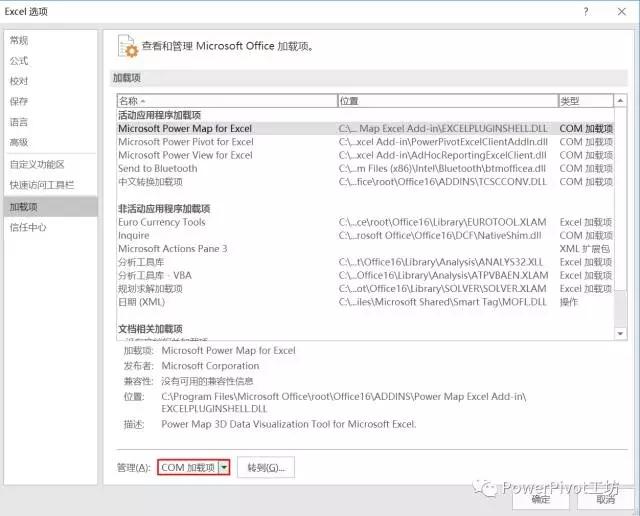
Task: Sort add-ins by 位置 column header
Action: point(448,101)
